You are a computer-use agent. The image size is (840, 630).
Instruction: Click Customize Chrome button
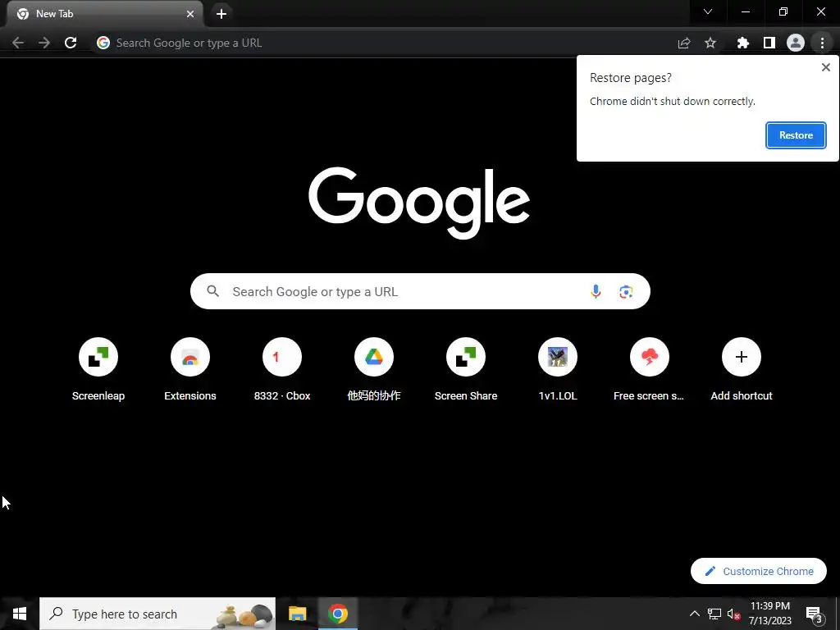pyautogui.click(x=759, y=571)
